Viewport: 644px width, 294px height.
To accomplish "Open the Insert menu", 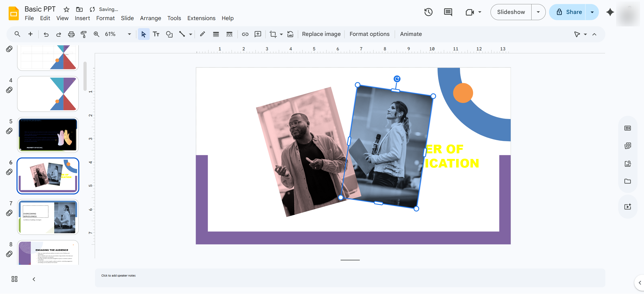I will 82,18.
